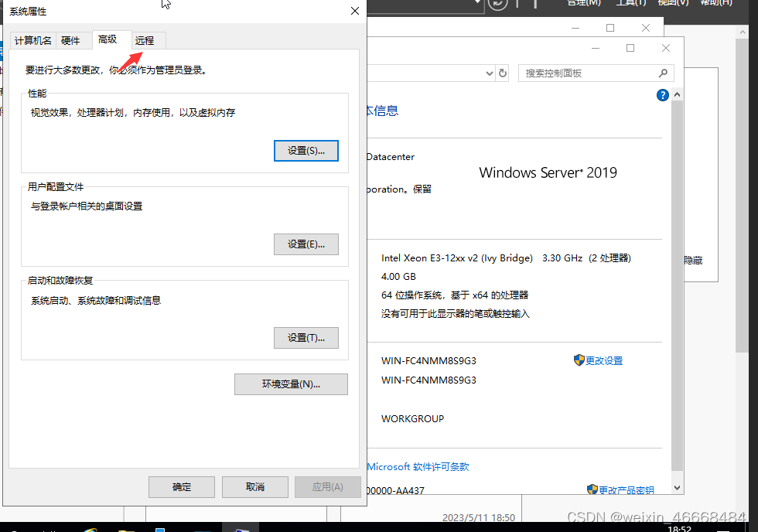This screenshot has width=758, height=532.
Task: Switch to the 计算机名 tab
Action: 32,40
